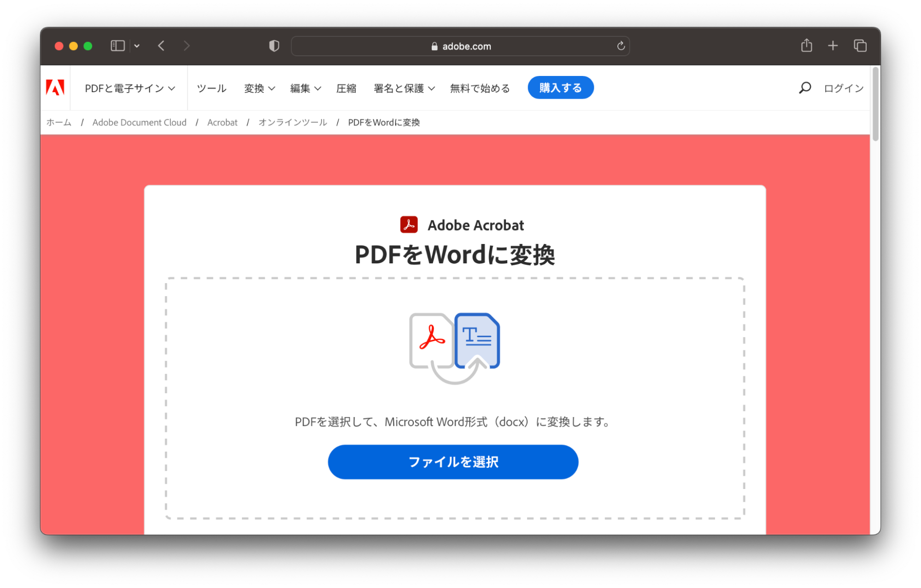
Task: Click the PDFをWordに変換 heading
Action: pos(455,255)
